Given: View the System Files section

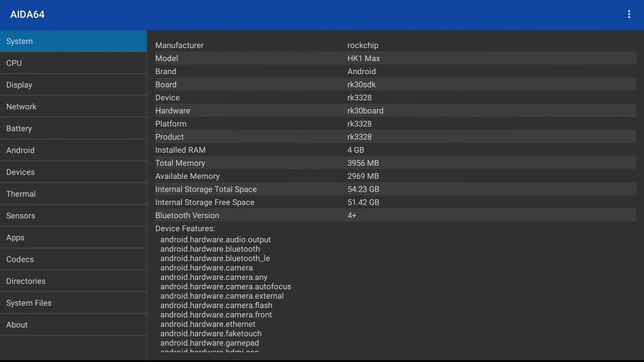Looking at the screenshot, I should coord(73,303).
